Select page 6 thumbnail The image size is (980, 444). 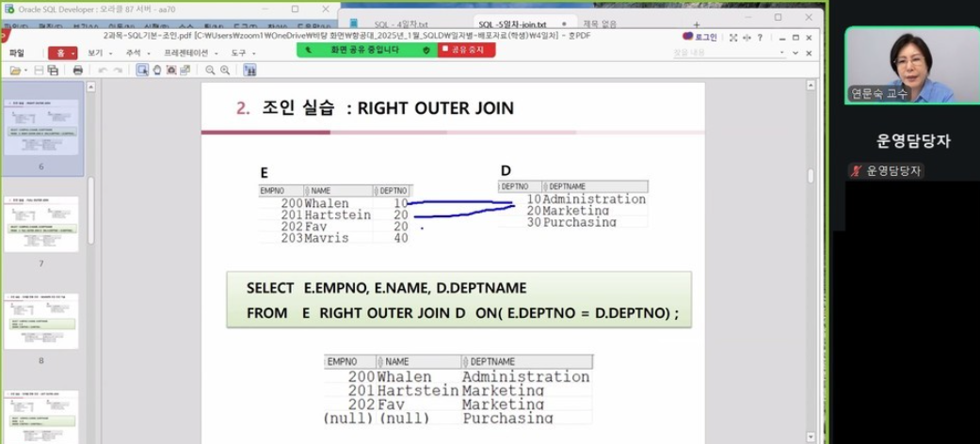(x=41, y=127)
